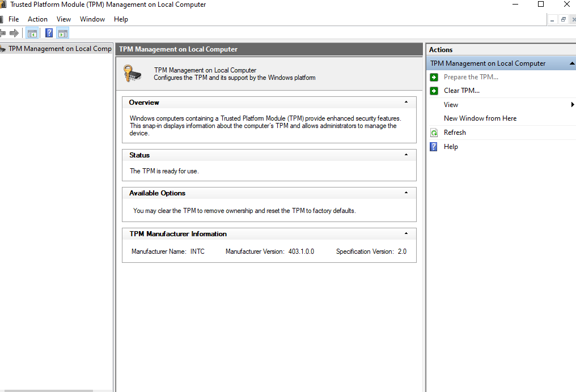Maximize the main TPM window
576x392 pixels.
(541, 5)
